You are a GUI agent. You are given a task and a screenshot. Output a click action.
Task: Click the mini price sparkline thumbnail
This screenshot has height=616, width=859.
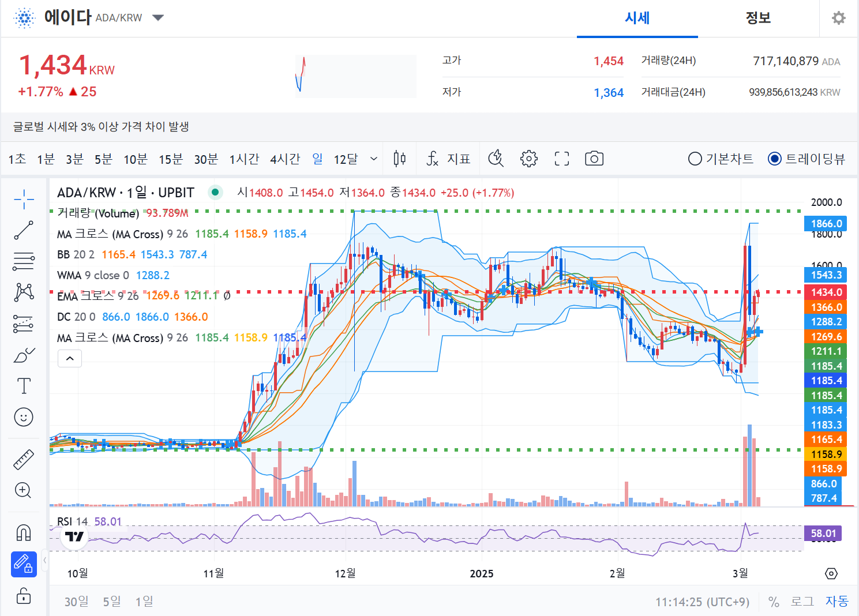coord(355,76)
